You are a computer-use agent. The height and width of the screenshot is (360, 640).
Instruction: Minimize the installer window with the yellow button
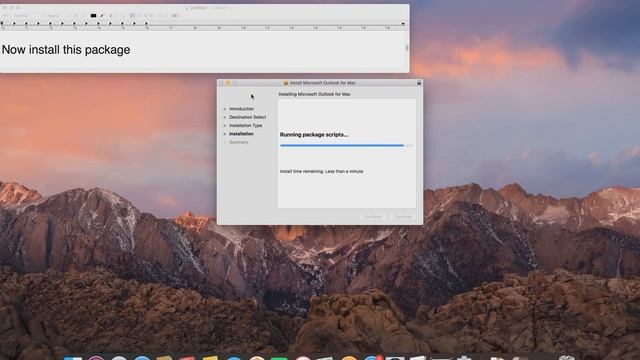coord(228,83)
